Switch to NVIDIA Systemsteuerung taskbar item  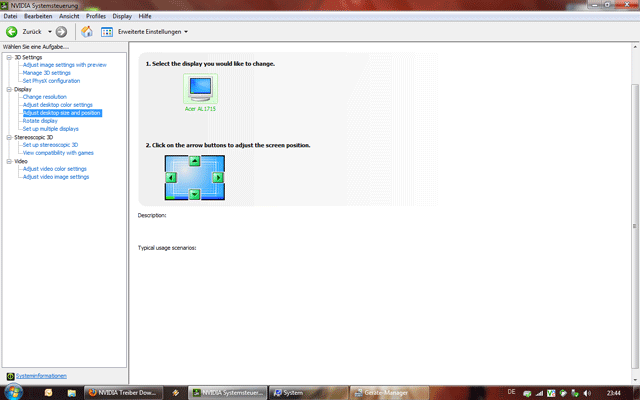pyautogui.click(x=228, y=393)
